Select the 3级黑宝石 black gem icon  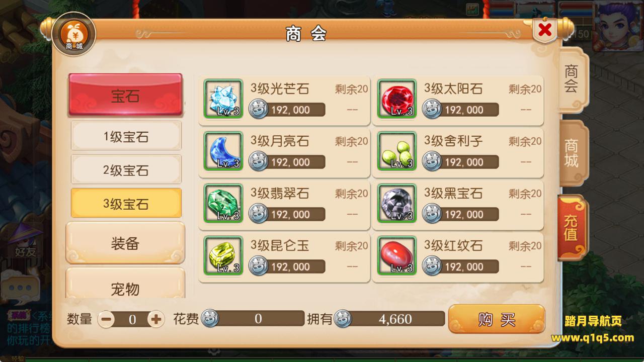pyautogui.click(x=397, y=203)
